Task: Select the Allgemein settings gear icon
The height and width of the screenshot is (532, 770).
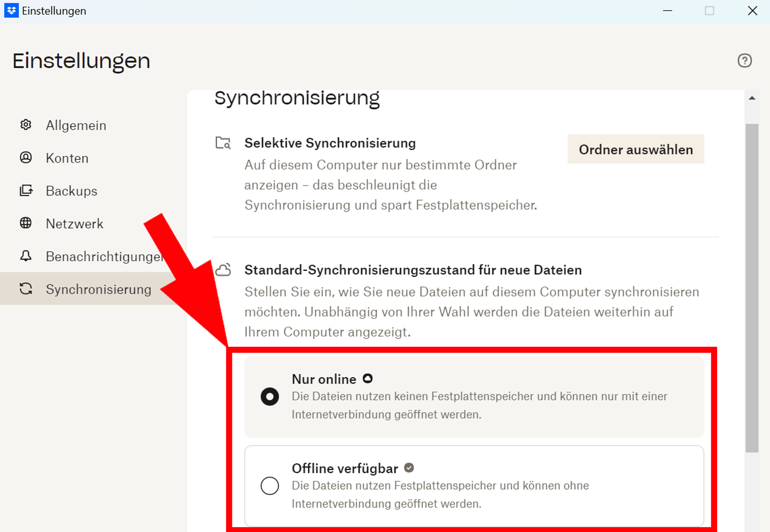Action: (25, 125)
